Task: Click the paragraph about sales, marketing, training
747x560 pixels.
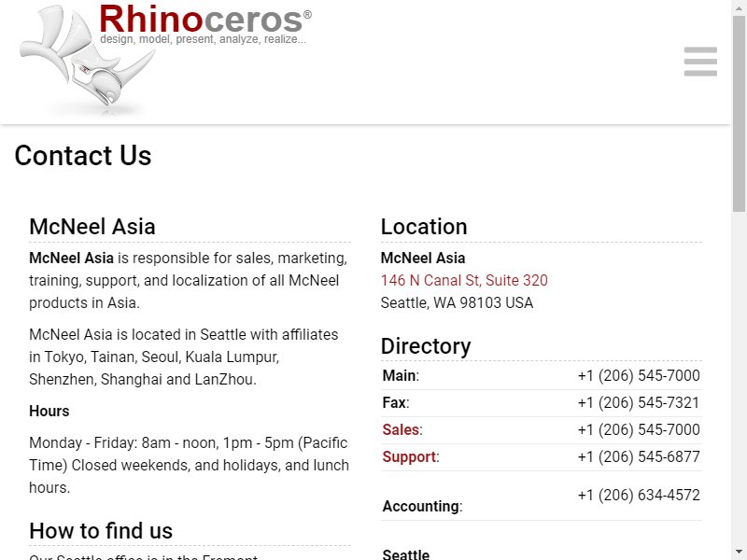Action: click(189, 281)
